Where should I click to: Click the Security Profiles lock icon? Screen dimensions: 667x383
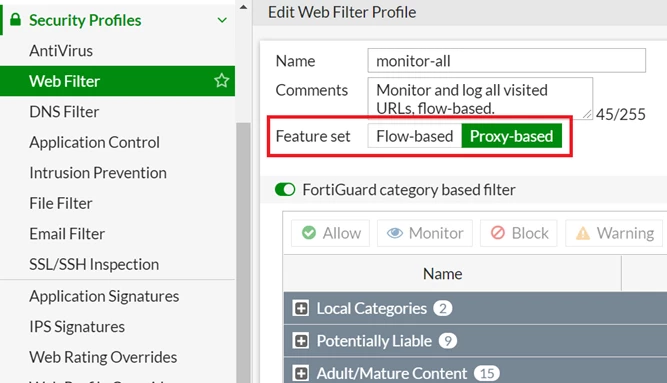[15, 20]
